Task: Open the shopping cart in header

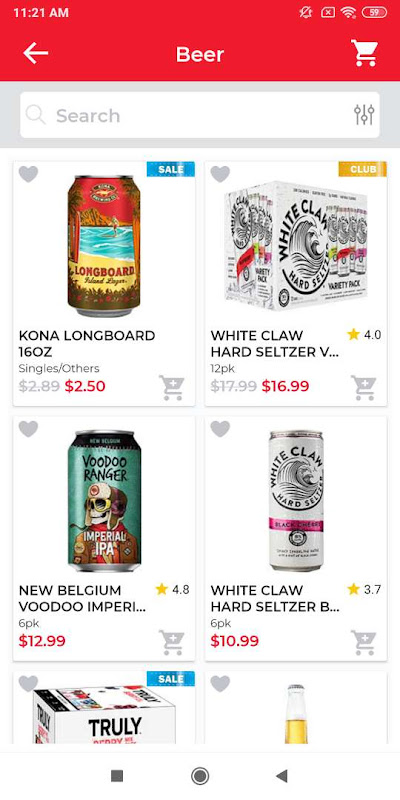Action: (364, 53)
